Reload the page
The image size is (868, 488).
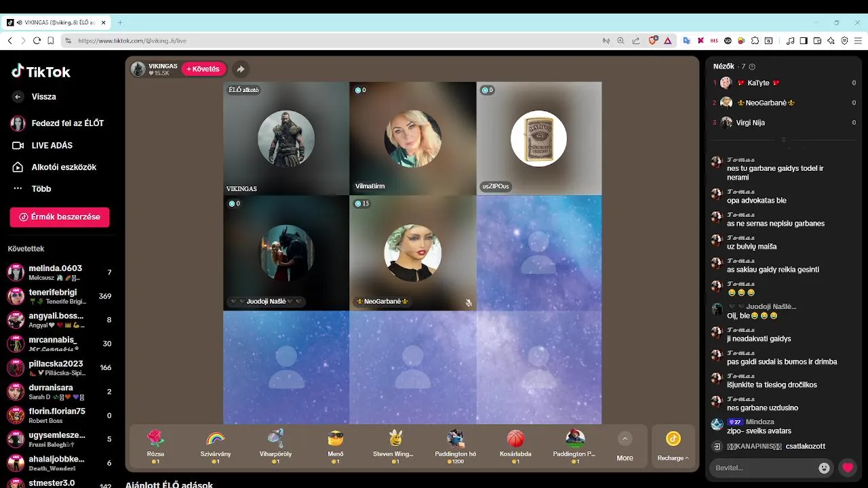point(37,41)
